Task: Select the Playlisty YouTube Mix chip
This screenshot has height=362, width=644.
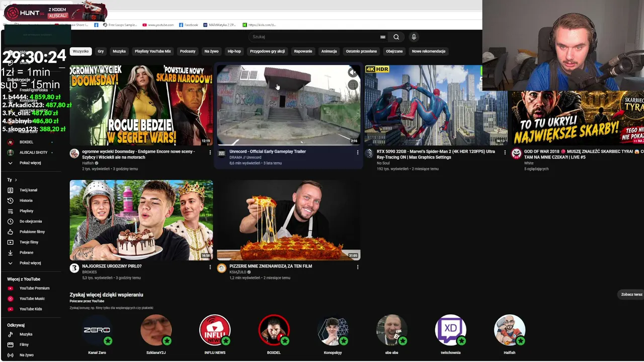Action: click(x=153, y=51)
